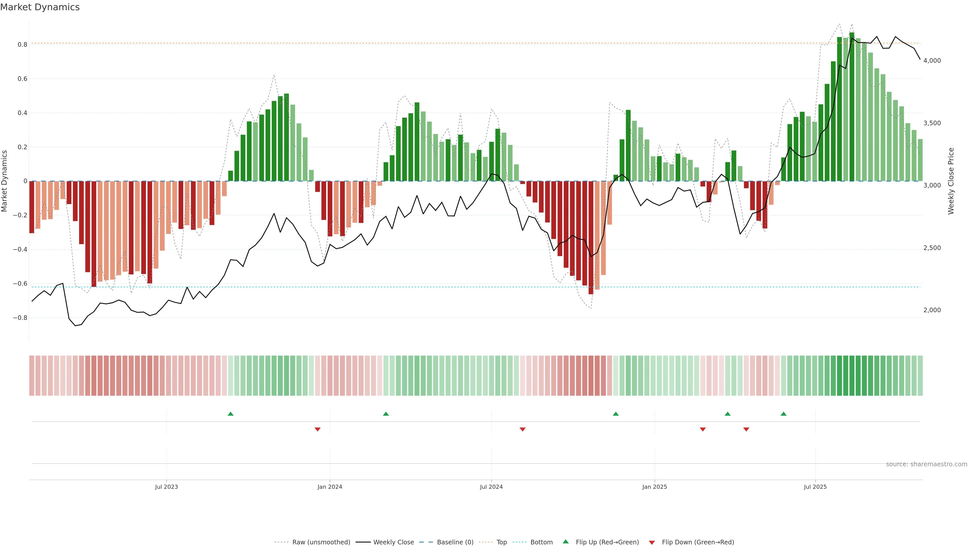980x551 pixels.
Task: Click the last green flip-up marker before Jul 2025
Action: pos(783,414)
